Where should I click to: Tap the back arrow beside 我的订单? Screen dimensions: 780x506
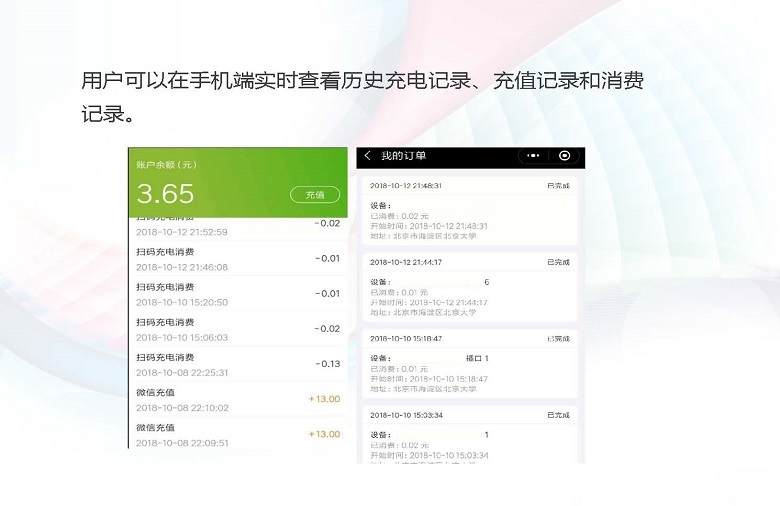368,156
